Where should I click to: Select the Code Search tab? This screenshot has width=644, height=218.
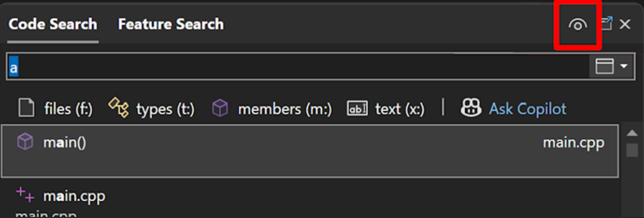(52, 24)
